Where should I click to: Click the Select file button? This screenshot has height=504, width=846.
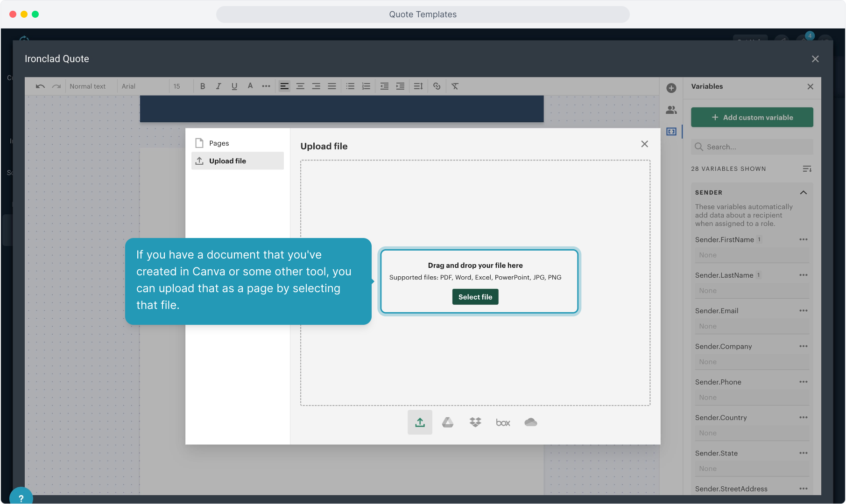click(x=475, y=297)
